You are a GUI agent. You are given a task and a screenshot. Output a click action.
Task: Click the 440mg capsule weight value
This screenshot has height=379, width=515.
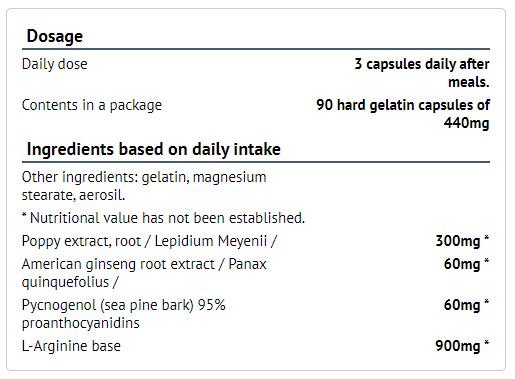tap(466, 123)
